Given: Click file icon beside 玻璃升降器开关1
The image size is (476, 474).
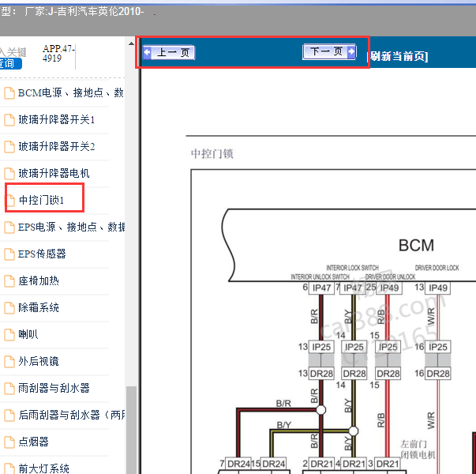Looking at the screenshot, I should 9,120.
